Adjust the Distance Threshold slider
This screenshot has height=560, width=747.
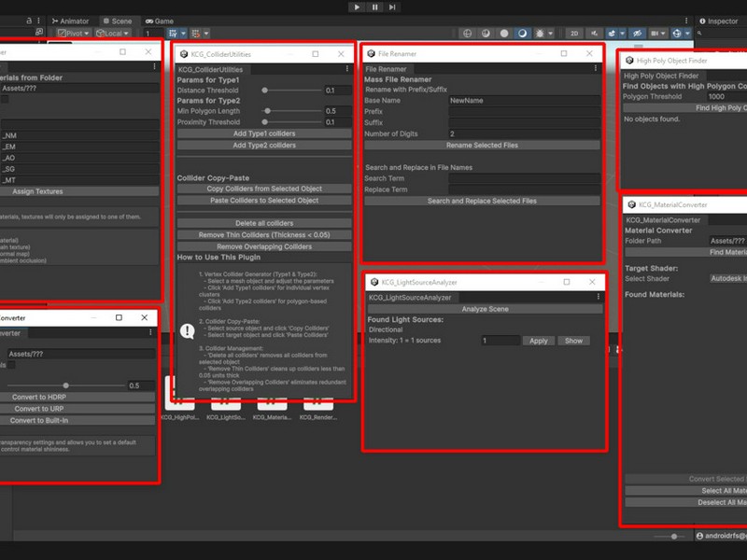pyautogui.click(x=292, y=90)
